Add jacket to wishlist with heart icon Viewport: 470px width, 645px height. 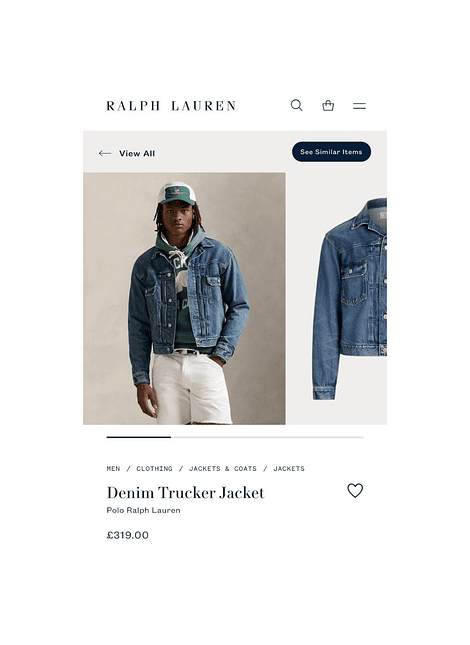355,490
